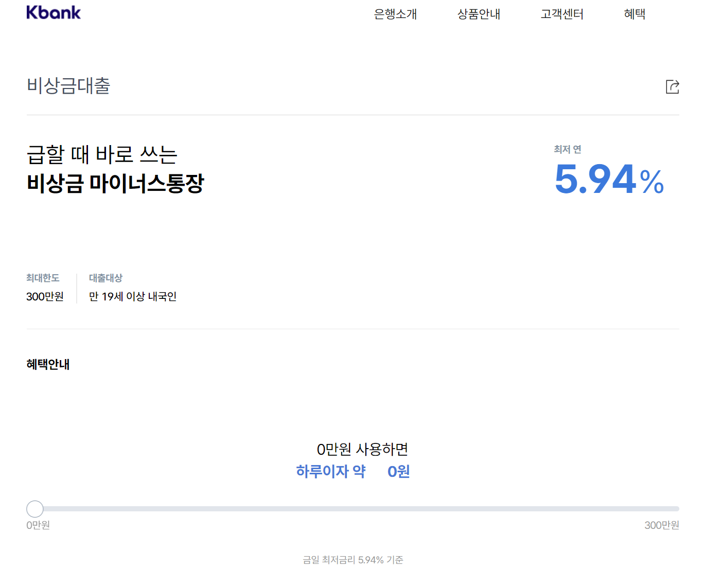Click the share icon beside 비상금대출
The height and width of the screenshot is (588, 720).
672,86
